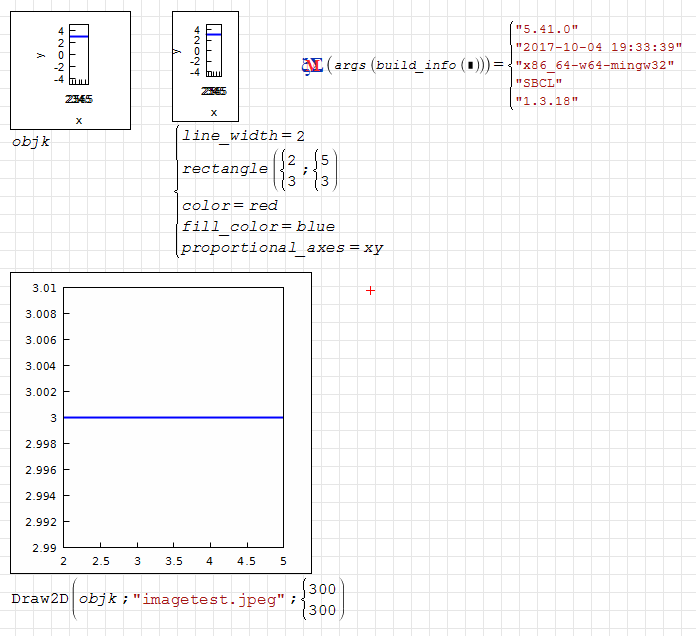Screen dimensions: 696x636
Task: Click the objk label under first plot
Action: tap(31, 142)
